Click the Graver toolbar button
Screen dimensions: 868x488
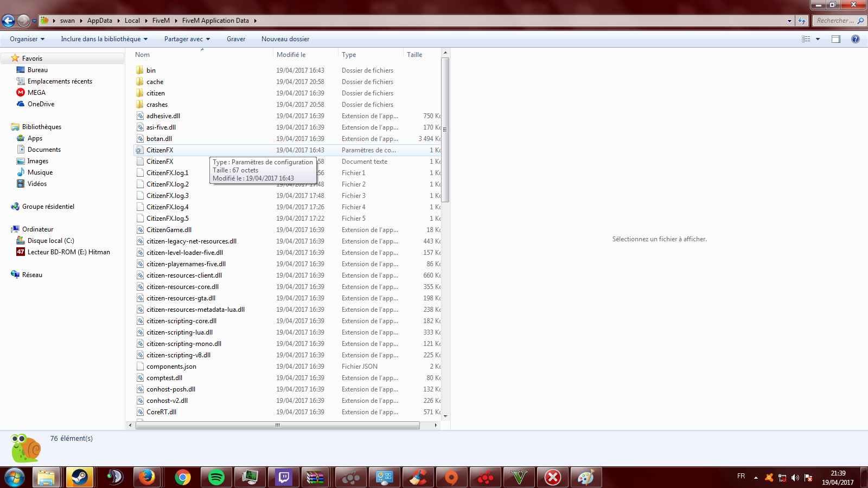(x=235, y=39)
